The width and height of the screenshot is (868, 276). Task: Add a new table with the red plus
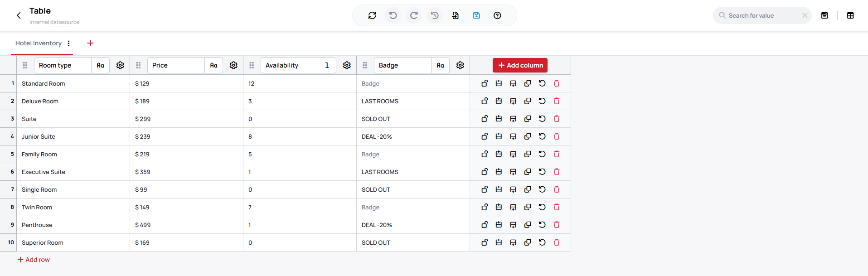pos(90,43)
